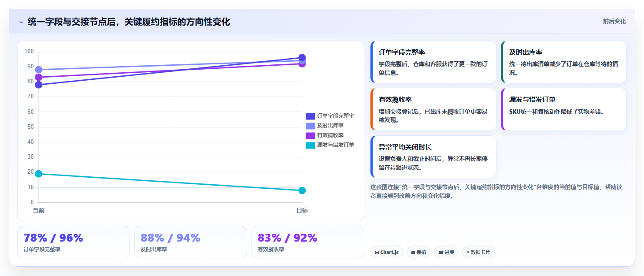Toggle the 订单字段完整率 legend swatch
The height and width of the screenshot is (276, 644).
(x=311, y=116)
